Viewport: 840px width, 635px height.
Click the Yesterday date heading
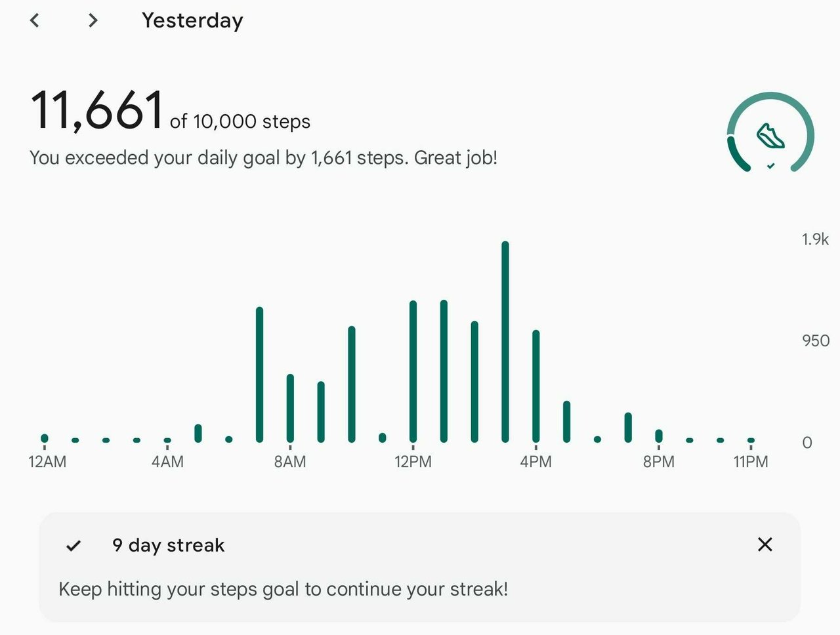tap(192, 20)
